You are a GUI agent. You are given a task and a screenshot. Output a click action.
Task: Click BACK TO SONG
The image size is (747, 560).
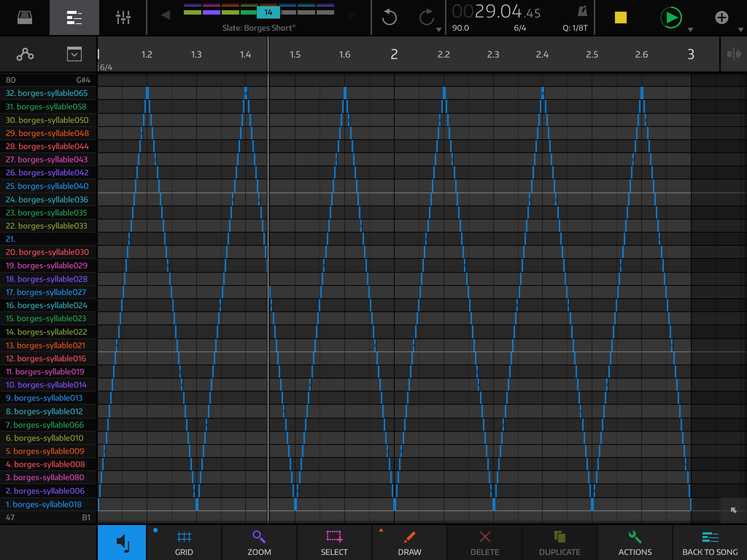(710, 542)
